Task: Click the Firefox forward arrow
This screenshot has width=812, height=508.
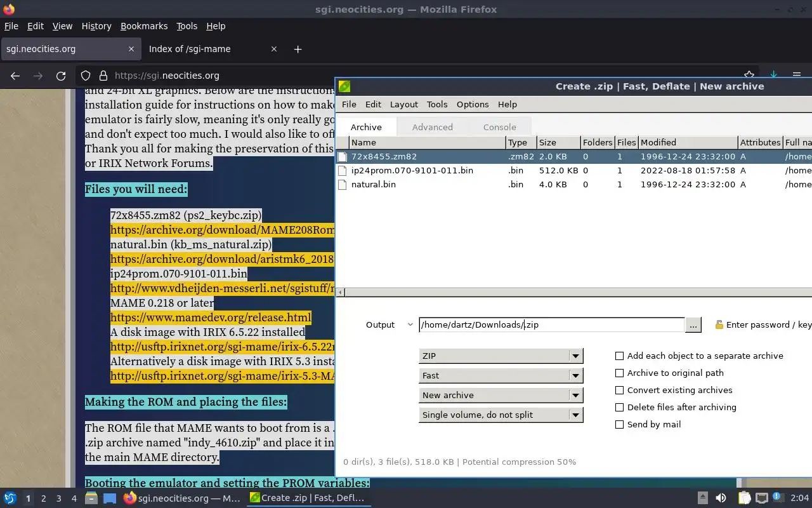Action: [x=38, y=76]
